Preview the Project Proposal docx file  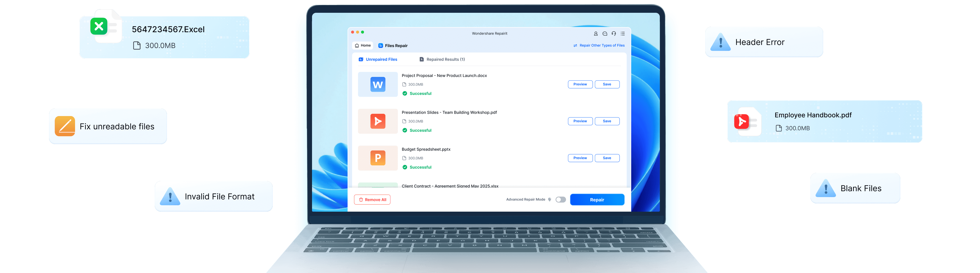[x=580, y=85]
